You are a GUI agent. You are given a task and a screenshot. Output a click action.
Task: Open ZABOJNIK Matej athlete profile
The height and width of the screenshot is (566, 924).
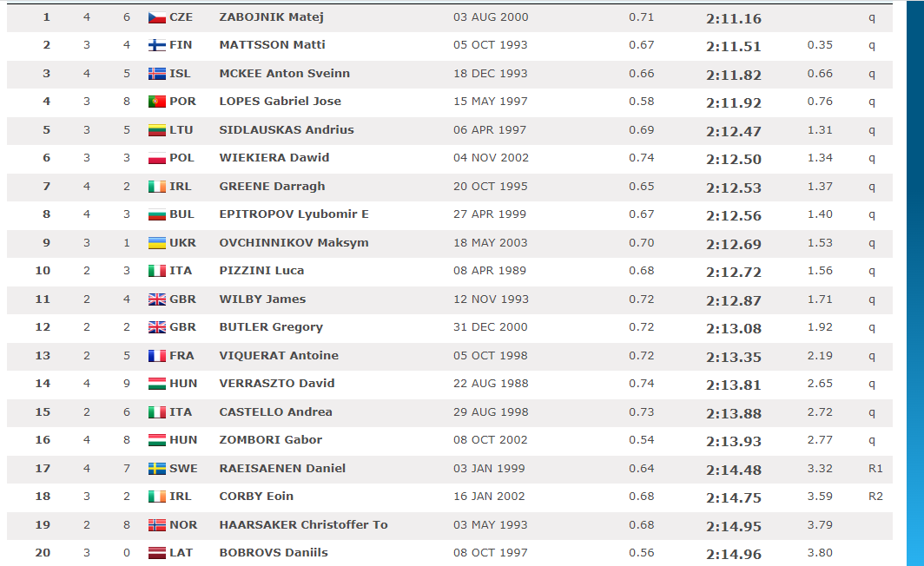pyautogui.click(x=271, y=17)
